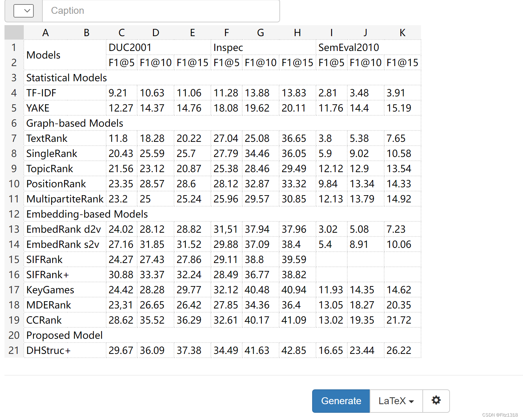The image size is (523, 420).
Task: Click the 12.9 cell in TopicRank row
Action: 366,169
